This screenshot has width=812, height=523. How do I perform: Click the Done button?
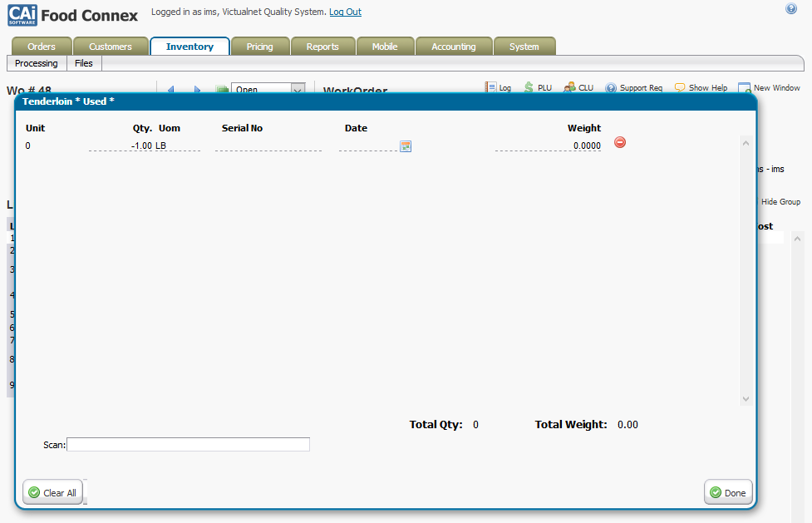coord(728,492)
